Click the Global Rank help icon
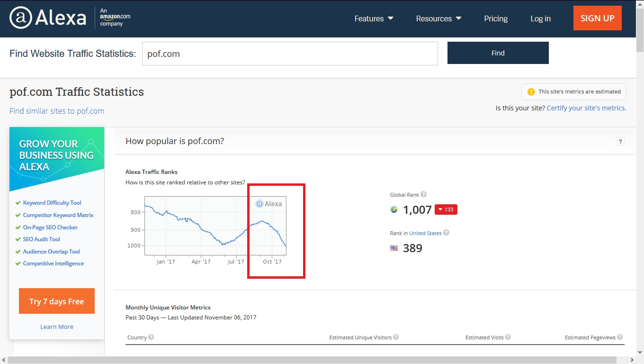 point(423,194)
